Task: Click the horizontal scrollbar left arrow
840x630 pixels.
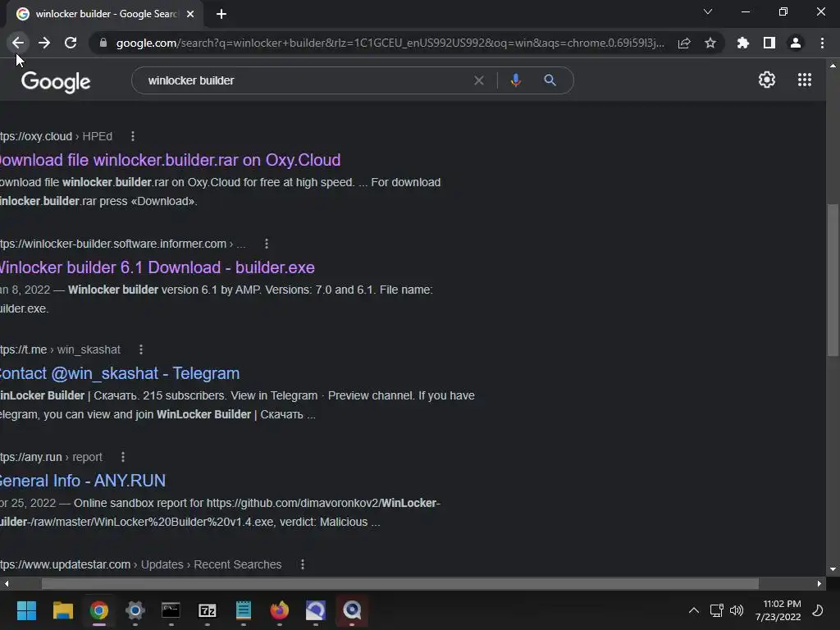Action: [x=6, y=583]
